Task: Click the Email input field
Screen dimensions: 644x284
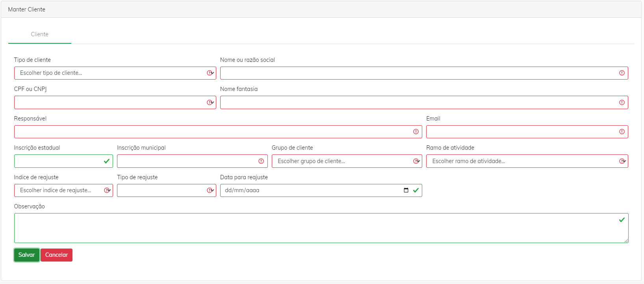Action: tap(527, 132)
